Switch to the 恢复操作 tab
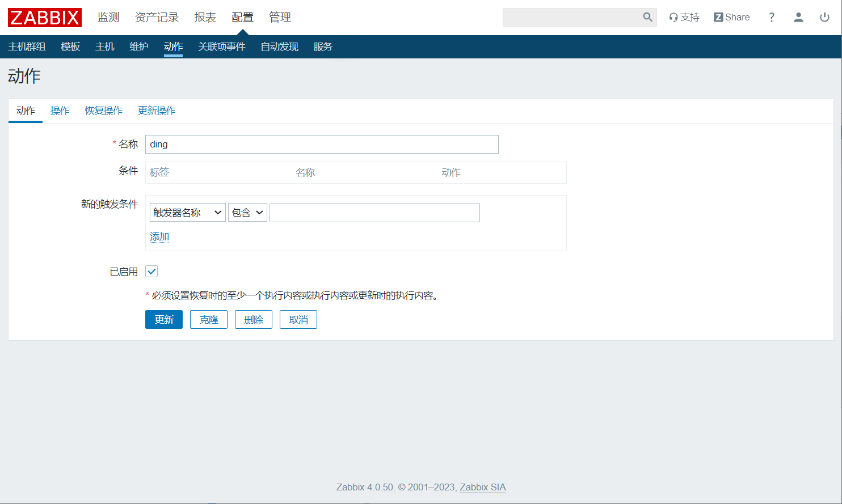Viewport: 842px width, 504px height. point(104,111)
